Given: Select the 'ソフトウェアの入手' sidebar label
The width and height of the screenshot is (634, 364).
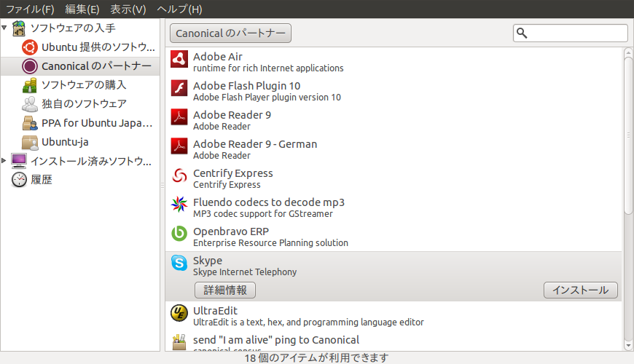Looking at the screenshot, I should click(x=73, y=28).
